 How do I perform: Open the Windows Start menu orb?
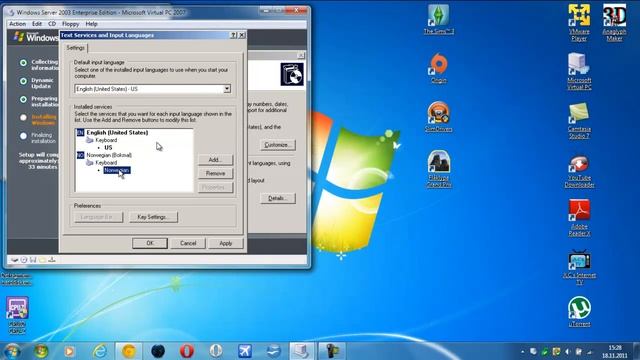point(12,351)
